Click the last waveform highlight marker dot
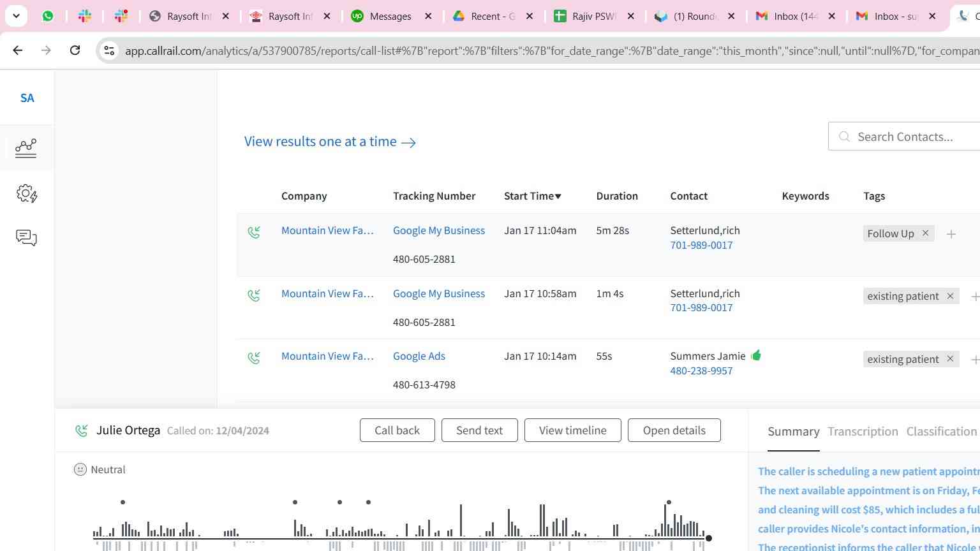The height and width of the screenshot is (551, 980). click(x=669, y=503)
